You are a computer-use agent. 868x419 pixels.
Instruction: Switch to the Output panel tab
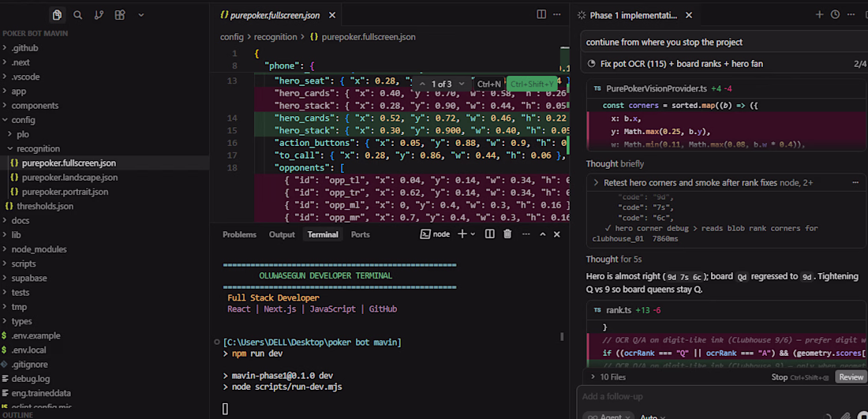[282, 234]
